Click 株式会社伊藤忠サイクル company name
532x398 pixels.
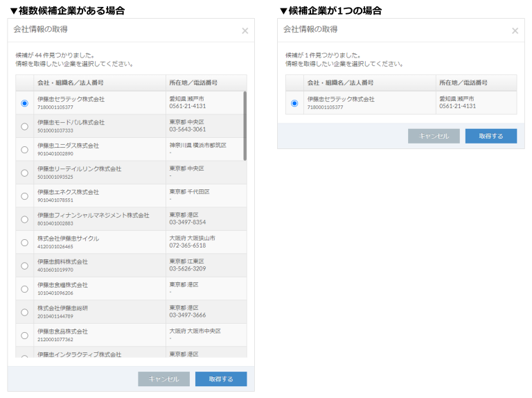click(x=68, y=239)
